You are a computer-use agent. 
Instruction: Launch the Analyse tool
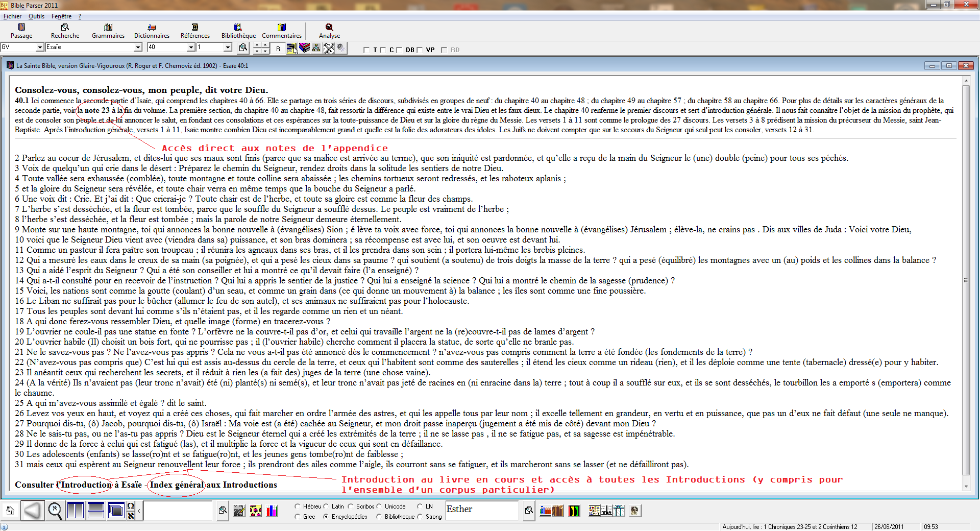click(329, 31)
